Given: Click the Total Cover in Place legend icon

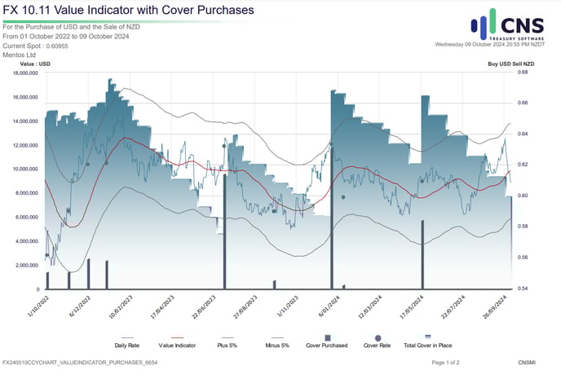Looking at the screenshot, I should click(x=428, y=337).
